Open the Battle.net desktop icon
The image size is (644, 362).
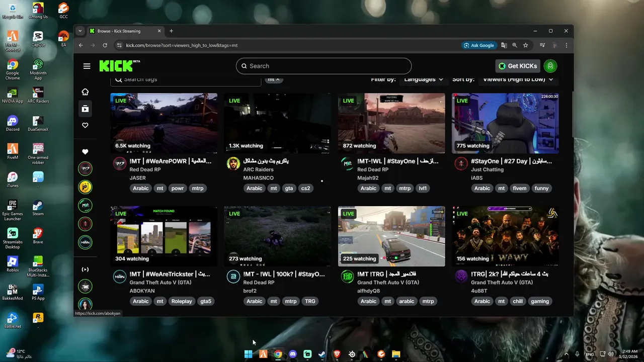(x=13, y=321)
